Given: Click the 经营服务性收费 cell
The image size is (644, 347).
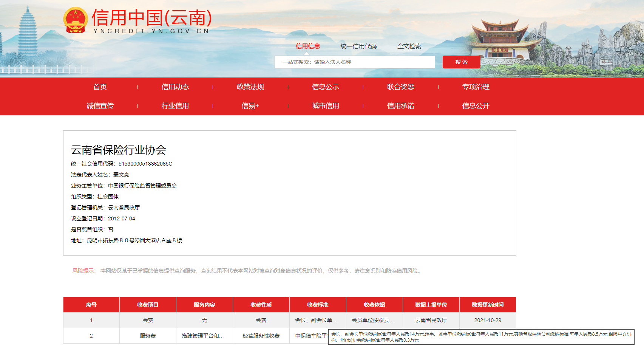Looking at the screenshot, I should coord(261,336).
